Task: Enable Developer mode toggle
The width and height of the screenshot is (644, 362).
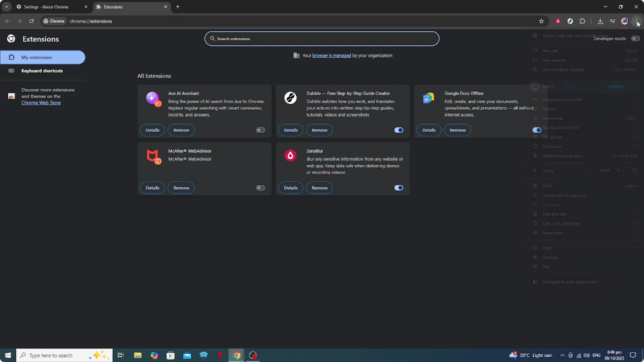Action: [635, 38]
